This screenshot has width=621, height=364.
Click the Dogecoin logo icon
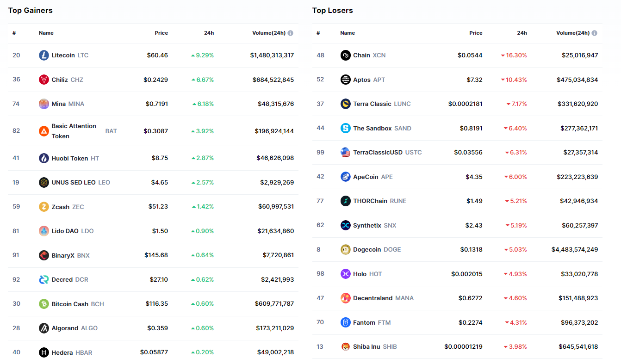click(346, 249)
